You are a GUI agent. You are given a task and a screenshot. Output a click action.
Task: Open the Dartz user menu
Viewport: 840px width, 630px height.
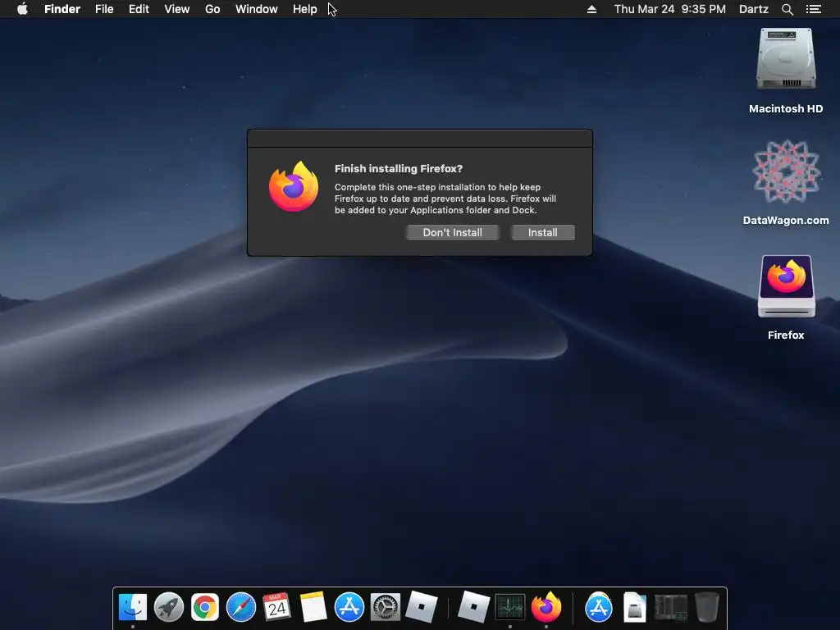(x=754, y=9)
